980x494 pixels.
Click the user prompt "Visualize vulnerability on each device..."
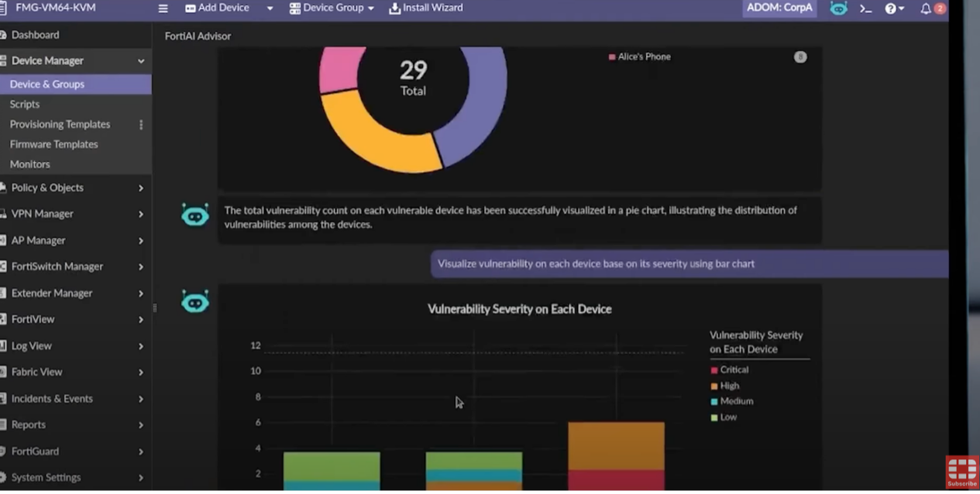pyautogui.click(x=689, y=264)
